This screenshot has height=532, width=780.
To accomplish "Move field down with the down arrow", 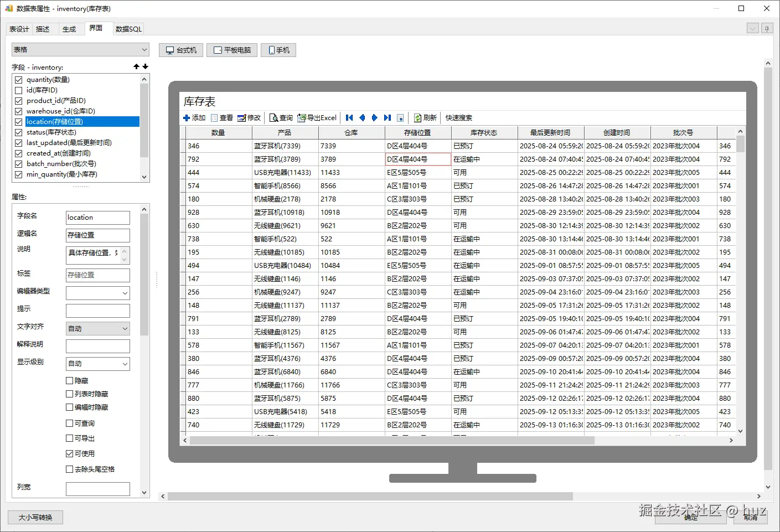I will tap(146, 66).
